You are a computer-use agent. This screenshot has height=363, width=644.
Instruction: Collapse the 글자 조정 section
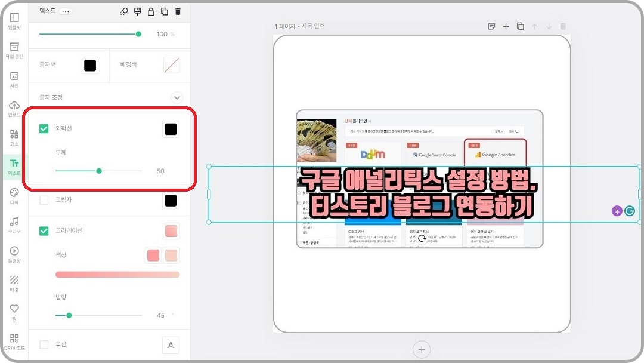177,97
